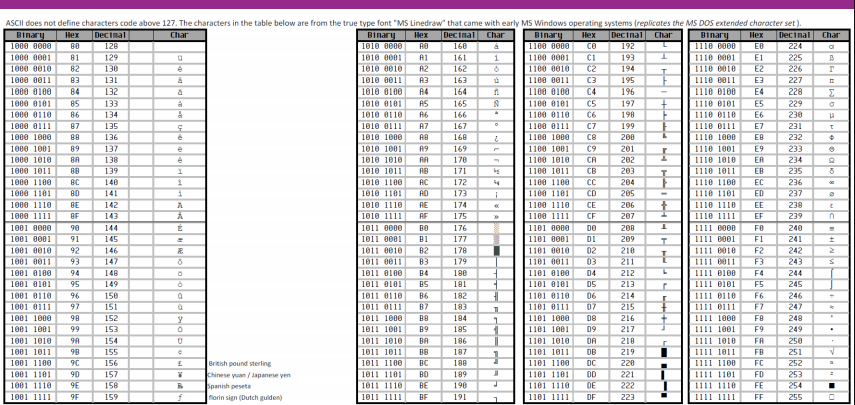Click the yen symbol in row 157
The height and width of the screenshot is (405, 855).
178,374
